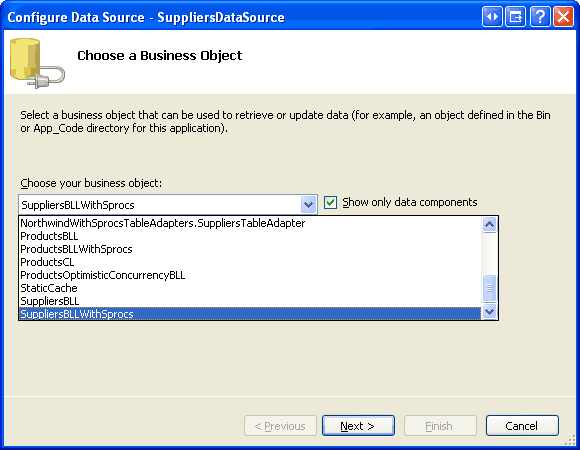Choose StaticCache from the list
Screen dimensions: 580x450
[250, 288]
